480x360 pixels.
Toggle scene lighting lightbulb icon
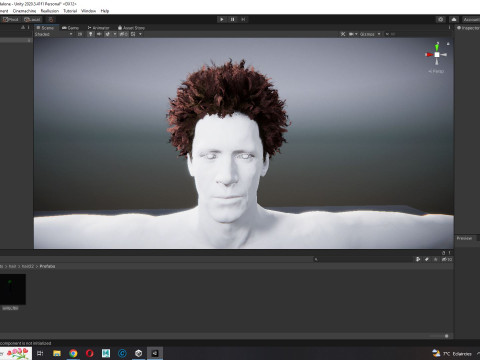pyautogui.click(x=90, y=34)
